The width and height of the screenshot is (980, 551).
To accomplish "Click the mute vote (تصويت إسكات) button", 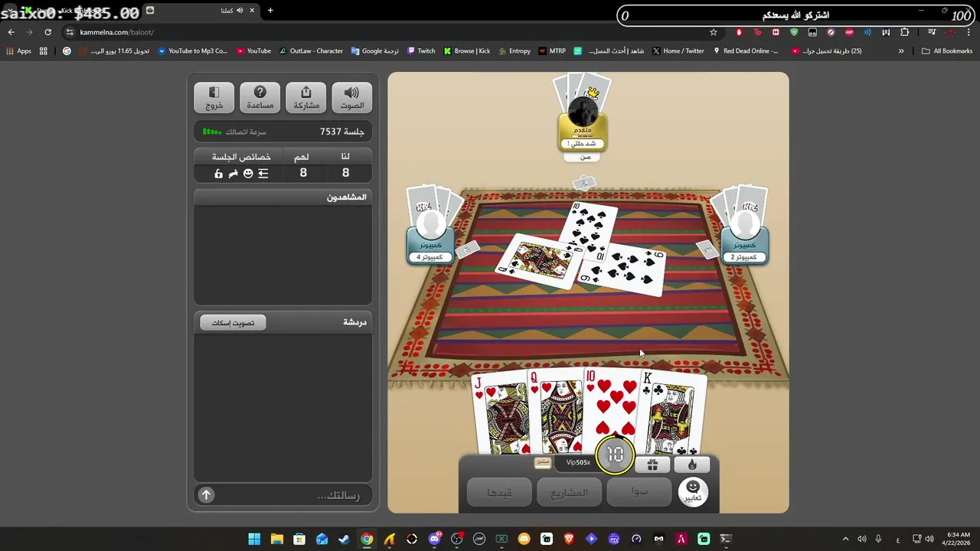I will [x=233, y=323].
